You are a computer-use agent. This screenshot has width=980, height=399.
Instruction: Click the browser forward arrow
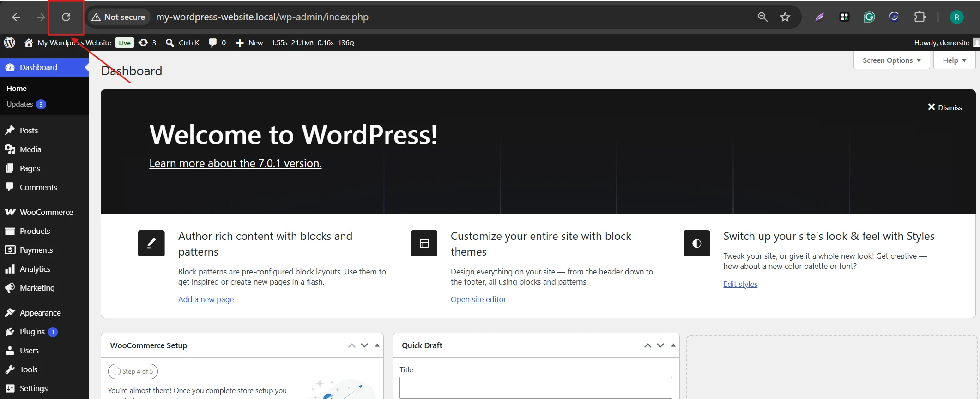tap(41, 17)
